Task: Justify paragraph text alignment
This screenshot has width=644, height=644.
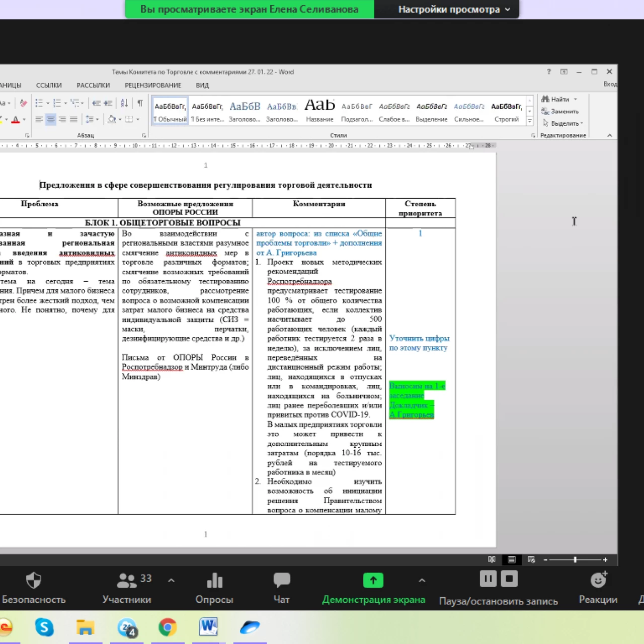Action: (x=73, y=119)
